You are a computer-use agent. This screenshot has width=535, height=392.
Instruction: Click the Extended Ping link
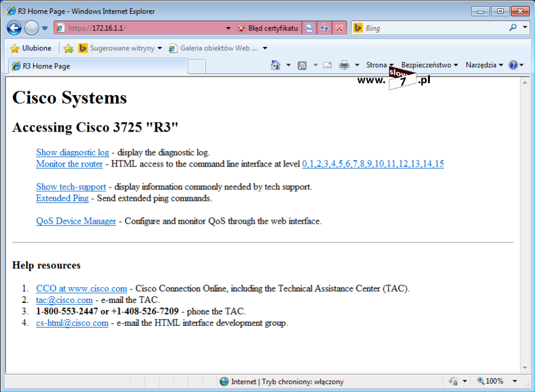63,198
